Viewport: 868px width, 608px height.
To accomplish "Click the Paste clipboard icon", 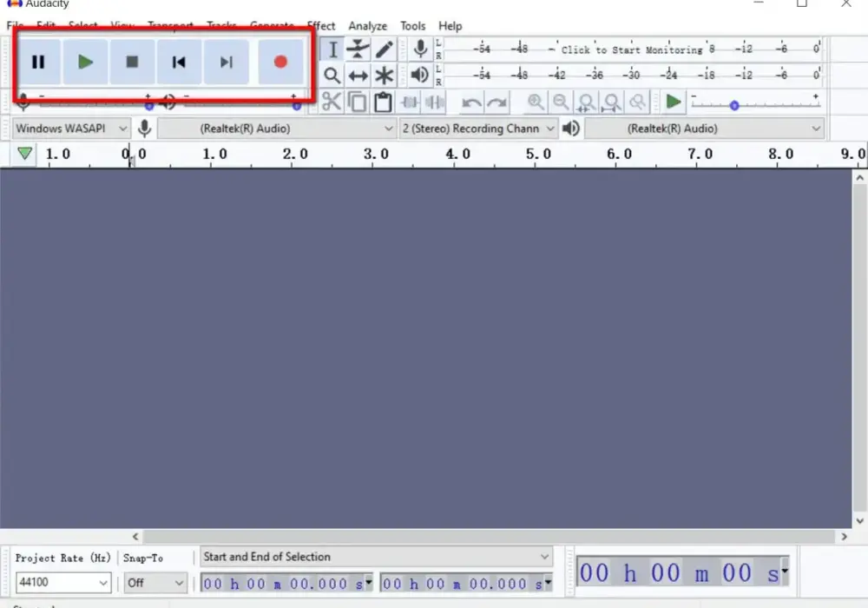I will (x=383, y=102).
